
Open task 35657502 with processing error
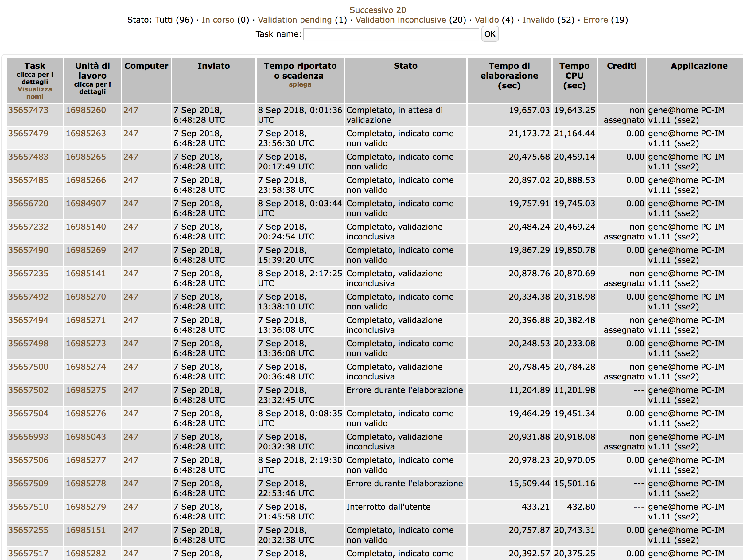[x=28, y=390]
